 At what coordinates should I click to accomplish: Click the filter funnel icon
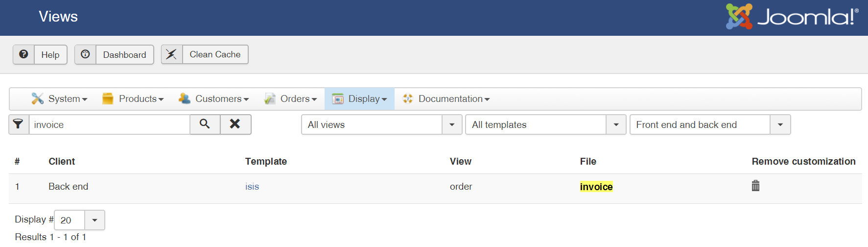tap(19, 124)
